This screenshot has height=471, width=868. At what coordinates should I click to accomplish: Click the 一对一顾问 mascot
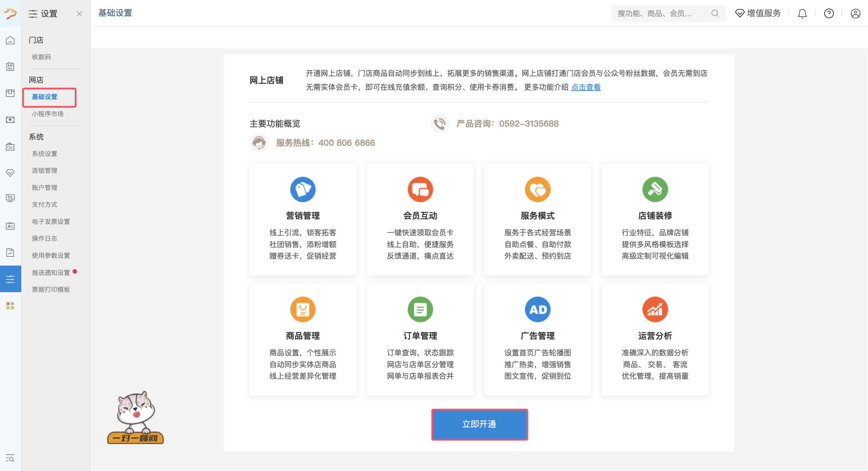[x=136, y=417]
